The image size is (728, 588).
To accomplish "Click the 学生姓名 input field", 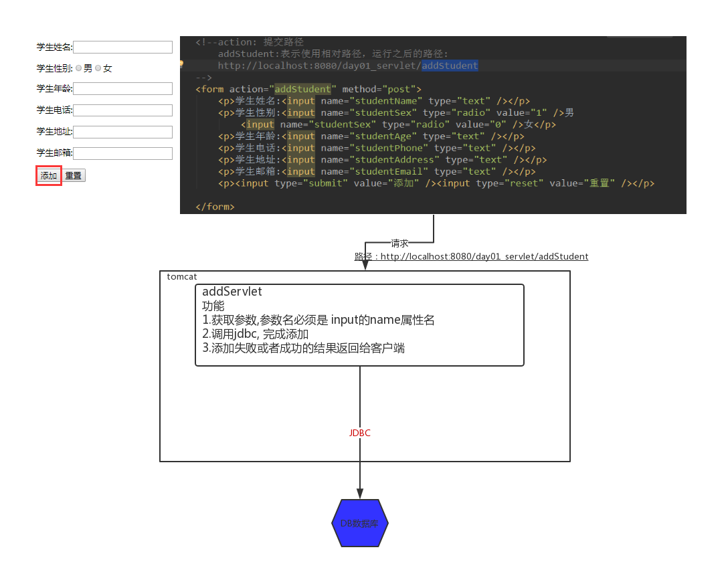I will 122,47.
